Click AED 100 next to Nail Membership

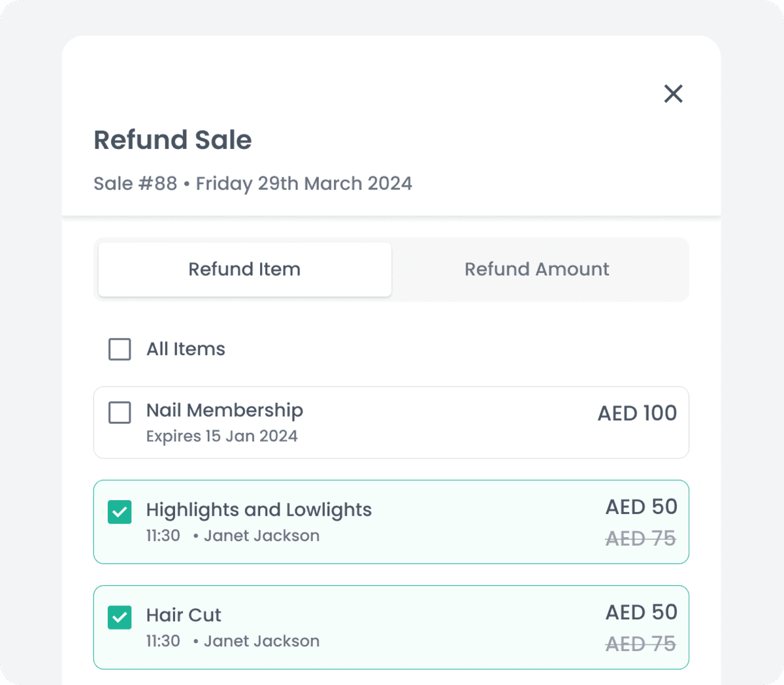637,413
